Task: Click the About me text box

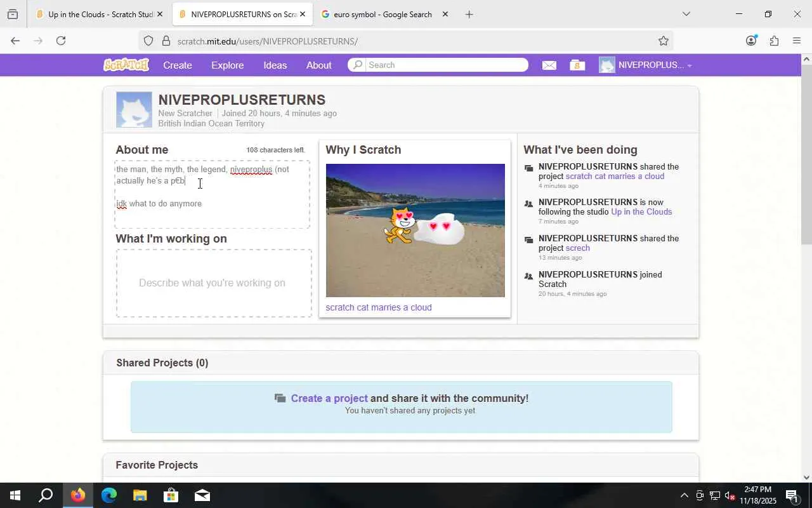Action: [x=212, y=194]
